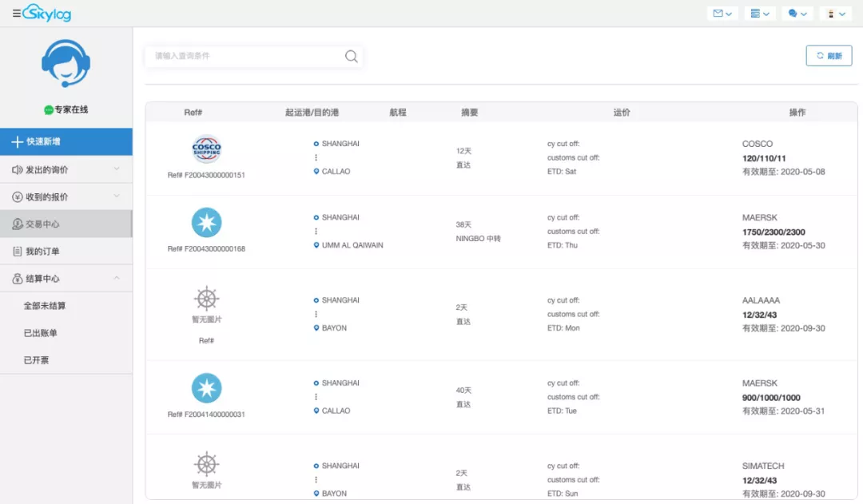Click ETD: Thu in Maersk row

pos(563,245)
